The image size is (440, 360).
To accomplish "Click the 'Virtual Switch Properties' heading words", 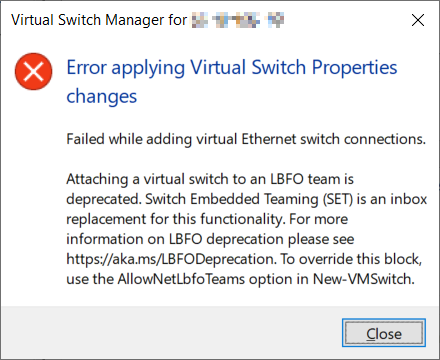I will pos(294,67).
